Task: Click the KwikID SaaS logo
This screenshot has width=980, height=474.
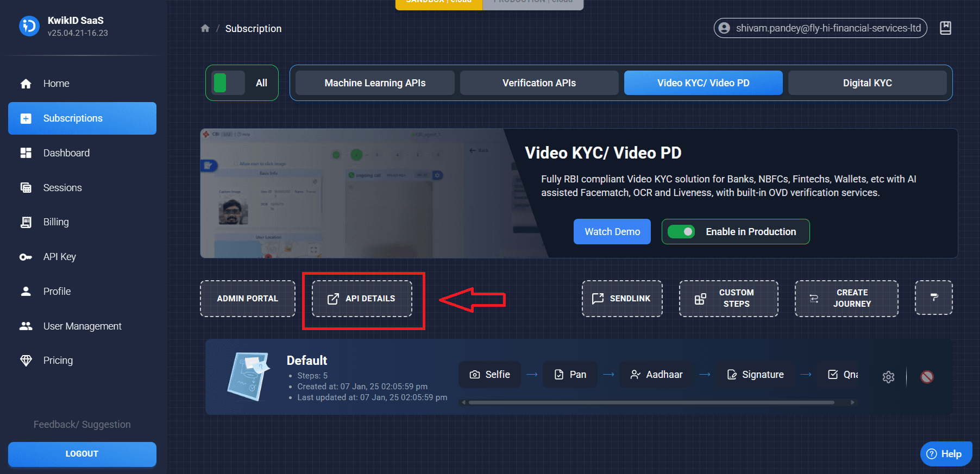Action: (29, 26)
